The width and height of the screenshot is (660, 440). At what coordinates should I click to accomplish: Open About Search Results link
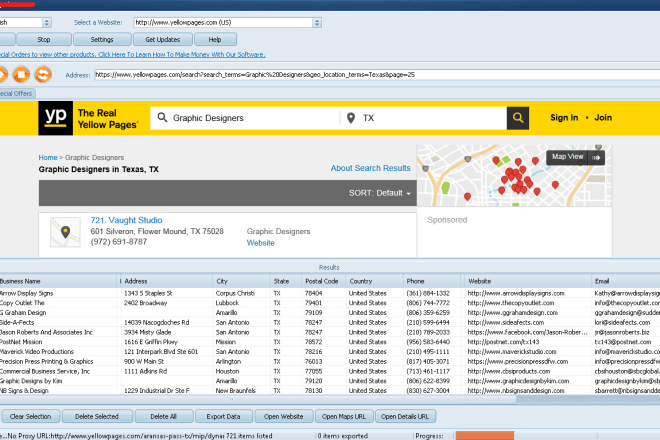tap(370, 168)
